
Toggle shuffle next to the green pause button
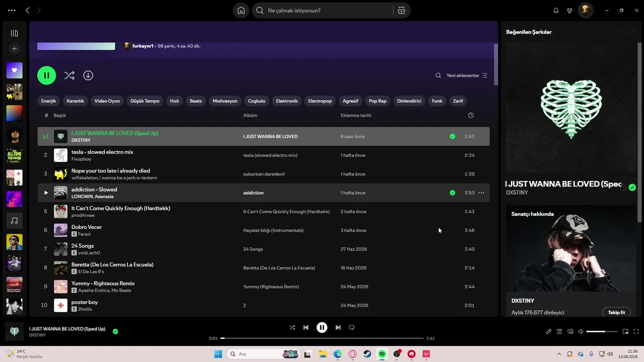[69, 75]
